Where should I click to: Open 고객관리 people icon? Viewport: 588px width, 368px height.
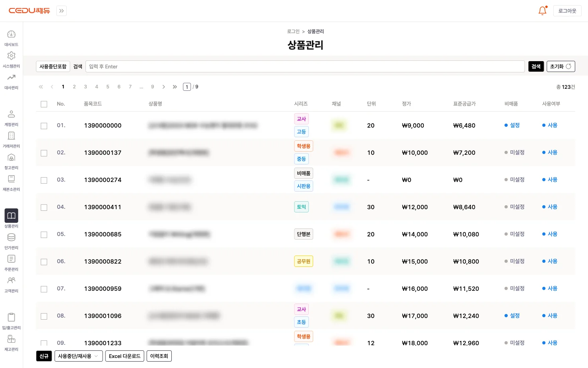(x=11, y=280)
